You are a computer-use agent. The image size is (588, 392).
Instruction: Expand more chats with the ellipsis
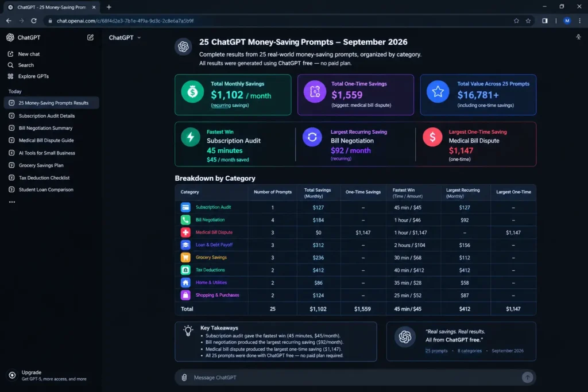click(12, 202)
